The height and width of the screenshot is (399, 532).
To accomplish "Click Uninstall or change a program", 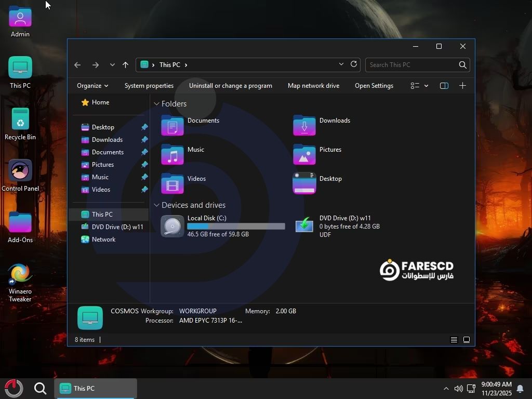I will (x=231, y=86).
